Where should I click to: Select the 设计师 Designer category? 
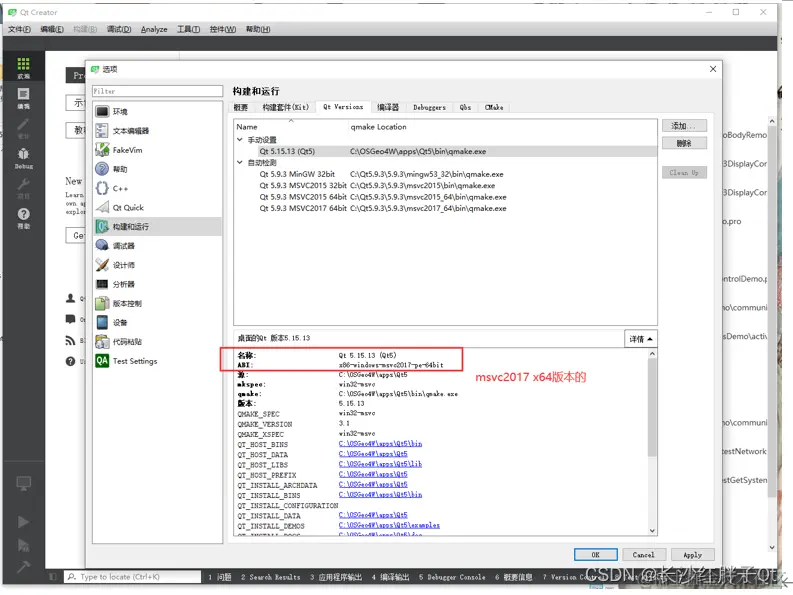click(158, 265)
